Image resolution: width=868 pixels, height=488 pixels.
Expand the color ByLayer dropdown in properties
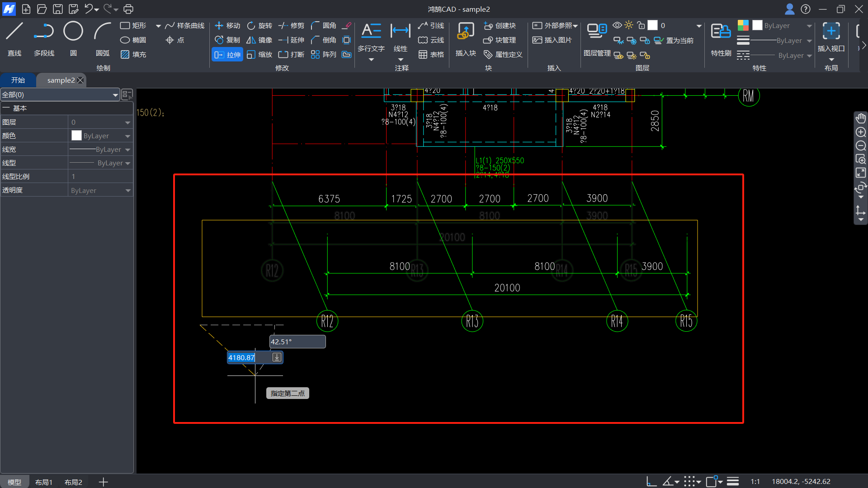coord(127,136)
